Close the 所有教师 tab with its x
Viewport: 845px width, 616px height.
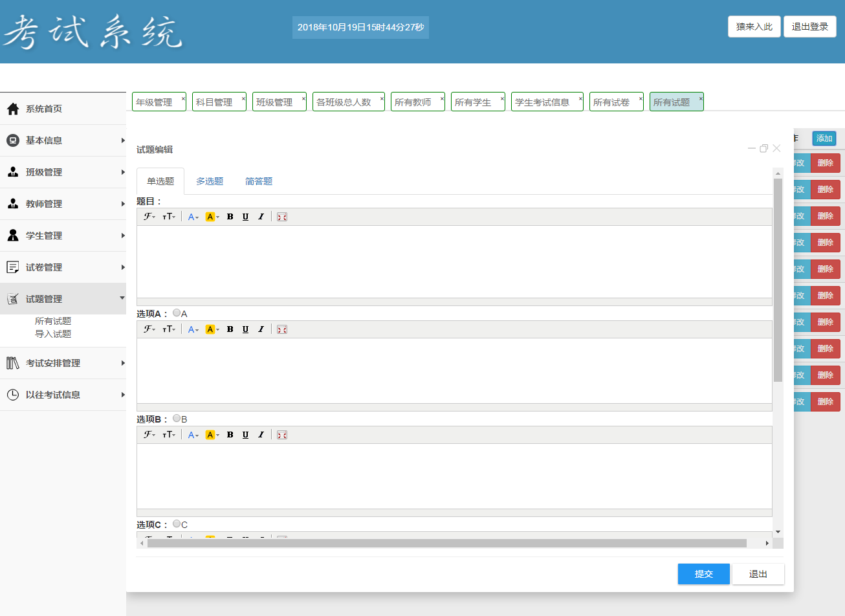click(442, 98)
